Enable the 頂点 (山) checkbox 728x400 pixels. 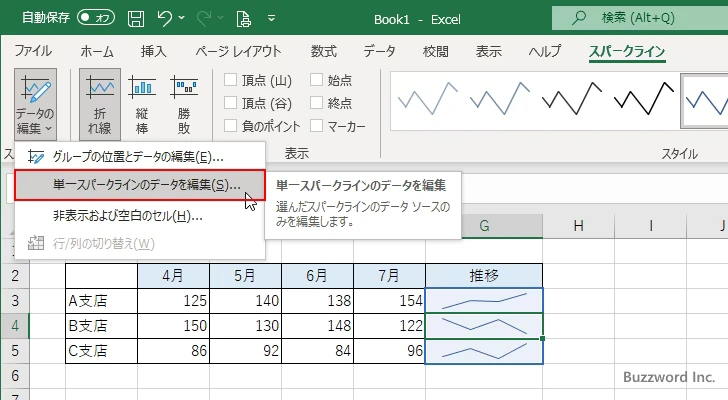(230, 80)
